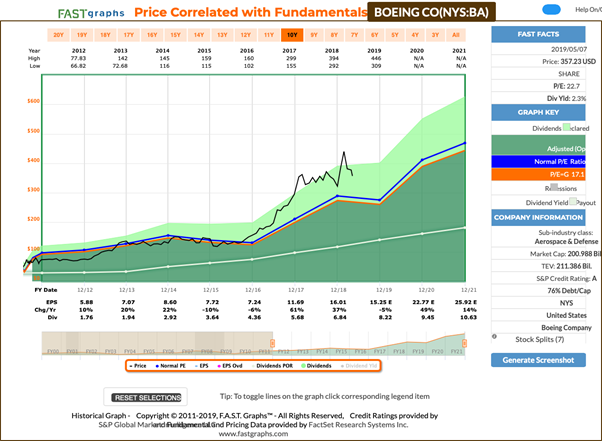This screenshot has width=602, height=441.
Task: Click the Normal P/E Ratio key bar
Action: tap(538, 161)
